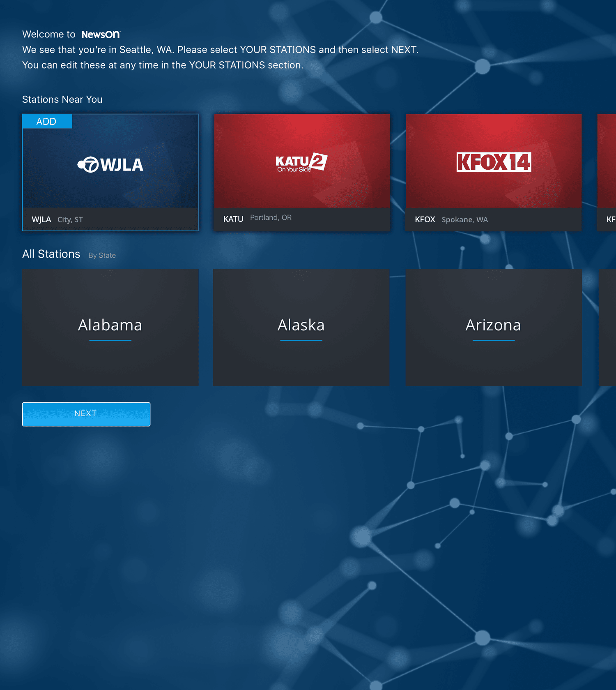Screen dimensions: 616x690
Task: Select the WJLA station logo thumbnail
Action: (x=110, y=165)
